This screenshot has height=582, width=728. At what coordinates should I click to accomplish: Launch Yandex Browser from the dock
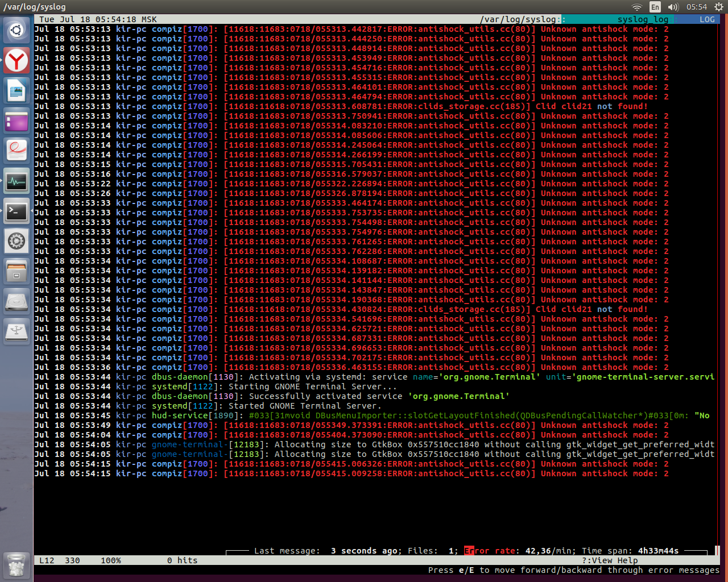pos(16,60)
